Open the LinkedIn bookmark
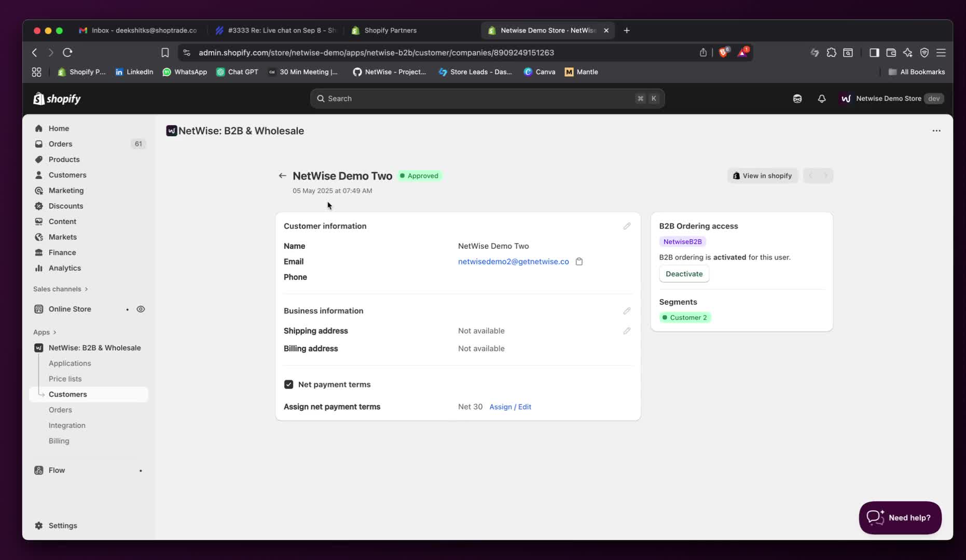The image size is (966, 560). pos(134,72)
